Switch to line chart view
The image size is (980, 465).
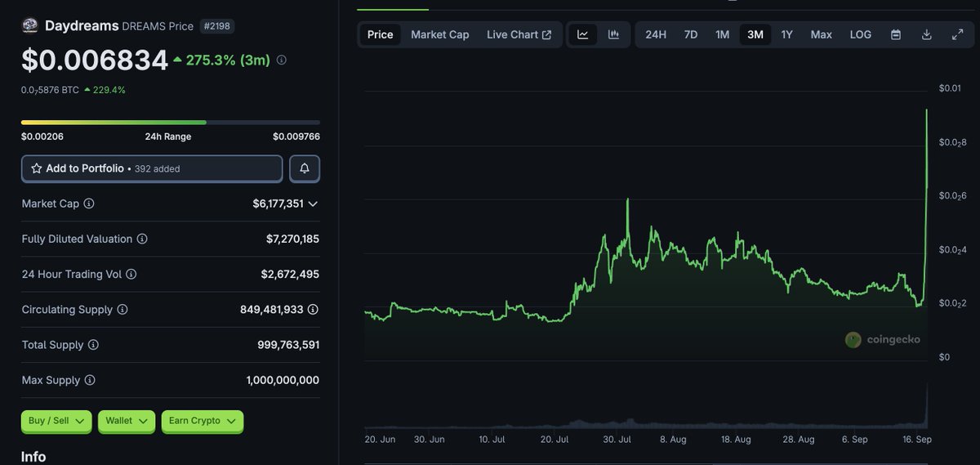[583, 34]
